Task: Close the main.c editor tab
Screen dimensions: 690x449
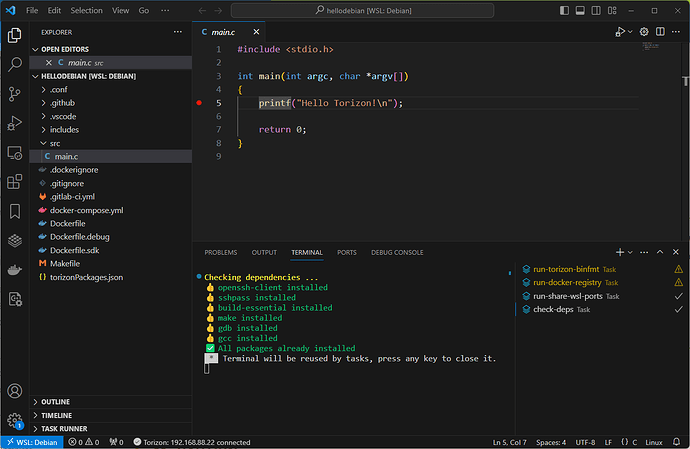Action: 256,32
